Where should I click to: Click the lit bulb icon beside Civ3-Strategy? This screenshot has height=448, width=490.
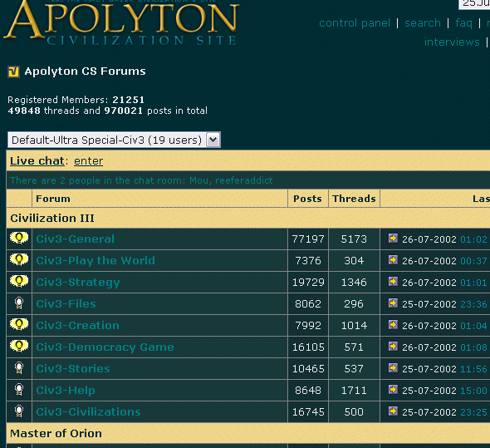(x=19, y=282)
